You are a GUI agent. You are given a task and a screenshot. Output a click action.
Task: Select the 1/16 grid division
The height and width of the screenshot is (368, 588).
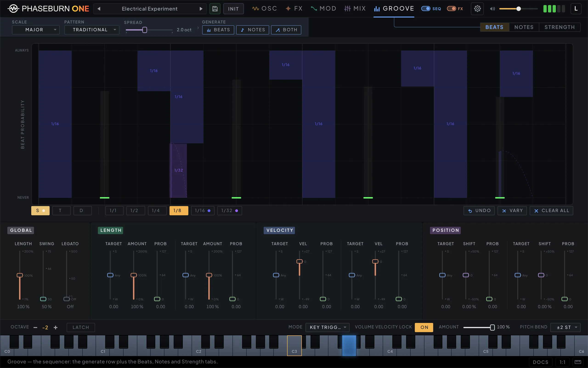(203, 210)
